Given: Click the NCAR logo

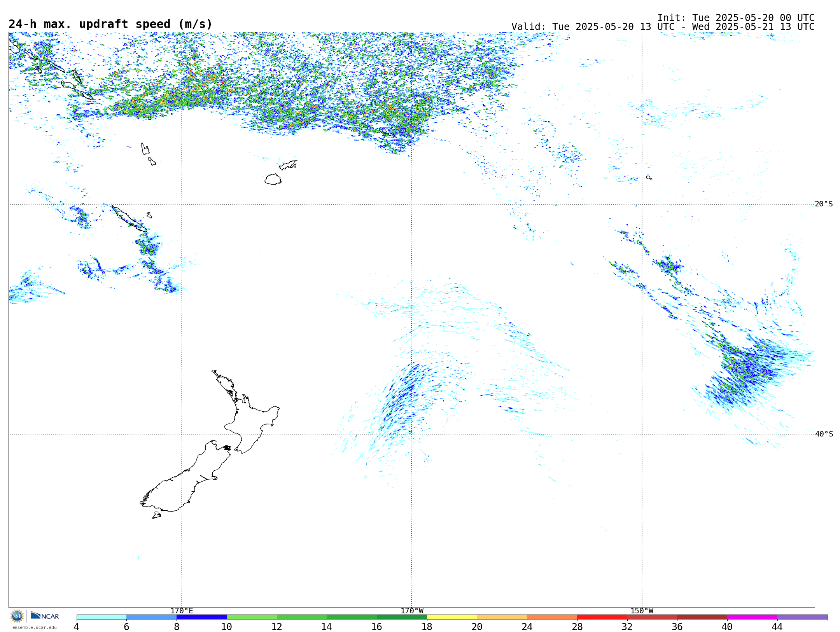Looking at the screenshot, I should (x=45, y=616).
